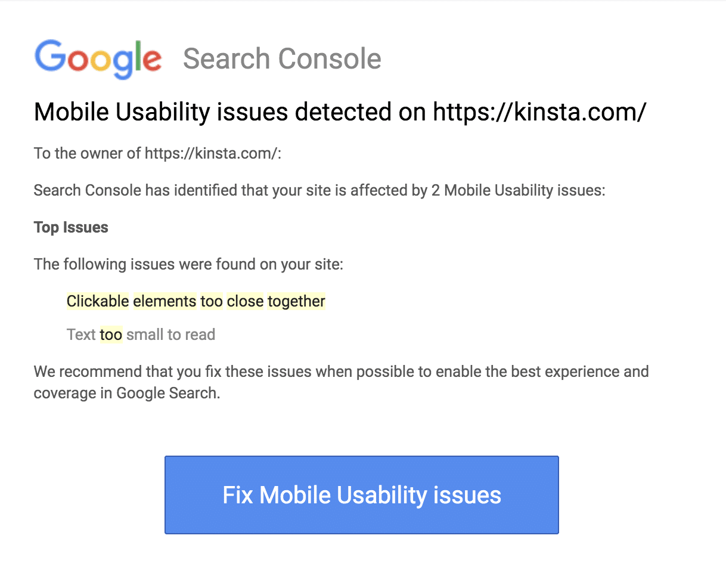Click '2 Mobile Usability issues' in the summary sentence
Viewport: 726px width, 588px height.
coord(517,190)
